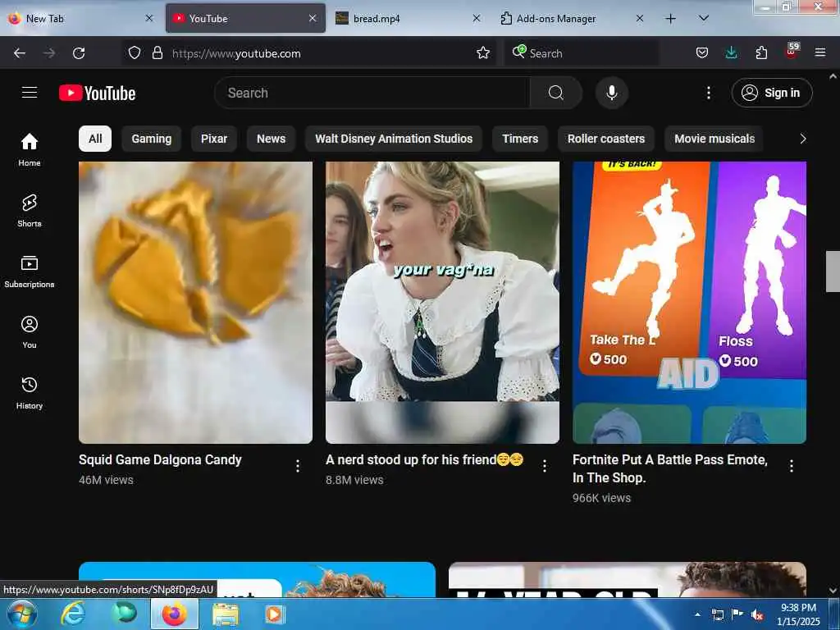This screenshot has height=630, width=840.
Task: Open A nerd stood up for his friend title
Action: click(424, 459)
